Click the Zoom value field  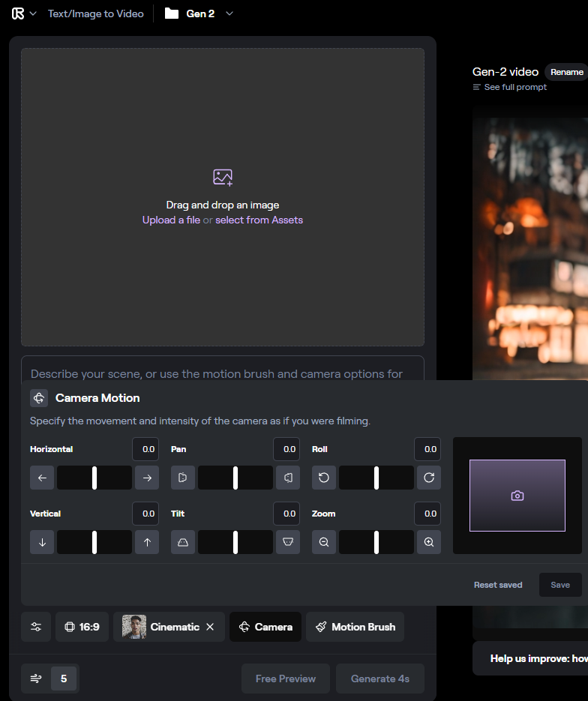coord(427,514)
